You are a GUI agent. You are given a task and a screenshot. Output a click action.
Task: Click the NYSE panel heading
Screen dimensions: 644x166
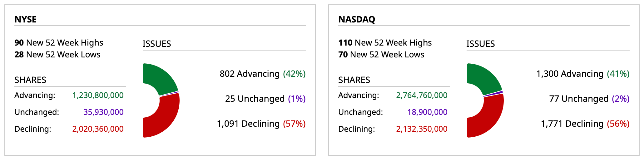[26, 19]
